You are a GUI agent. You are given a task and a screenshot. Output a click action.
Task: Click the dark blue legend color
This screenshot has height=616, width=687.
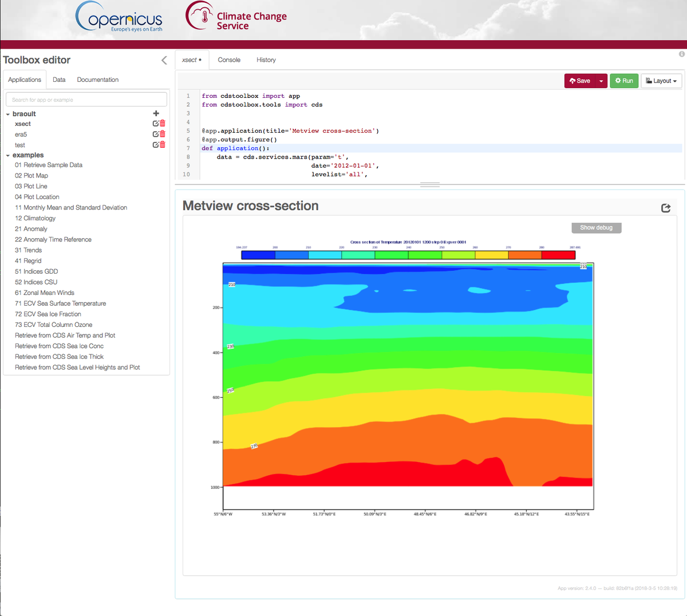click(258, 255)
